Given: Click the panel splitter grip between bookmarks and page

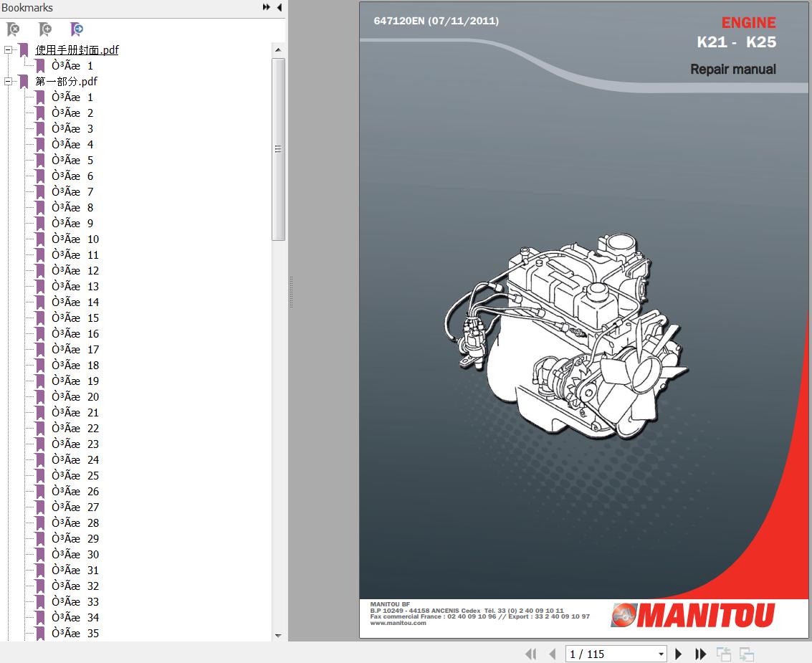Looking at the screenshot, I should click(292, 292).
